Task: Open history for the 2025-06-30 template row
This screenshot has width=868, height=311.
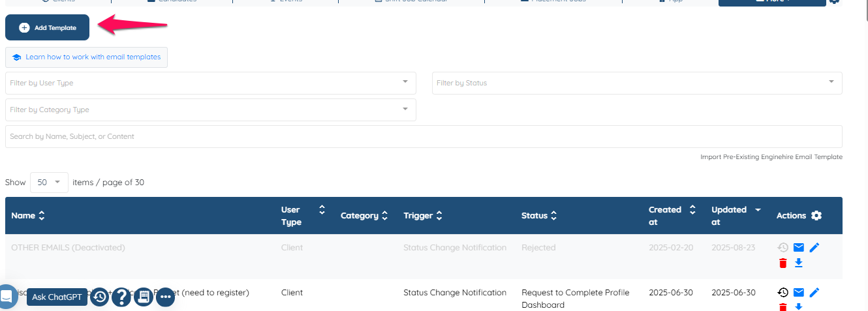Action: (783, 293)
